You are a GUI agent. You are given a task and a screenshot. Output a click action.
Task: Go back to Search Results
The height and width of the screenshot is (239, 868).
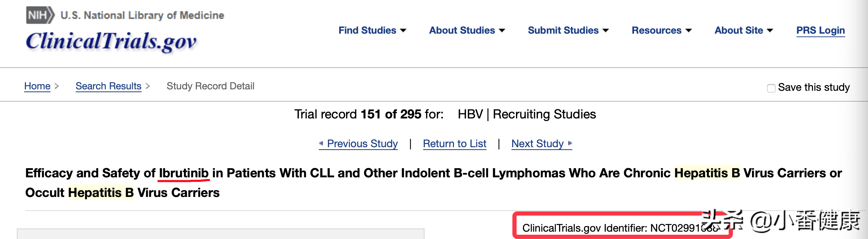pos(108,86)
